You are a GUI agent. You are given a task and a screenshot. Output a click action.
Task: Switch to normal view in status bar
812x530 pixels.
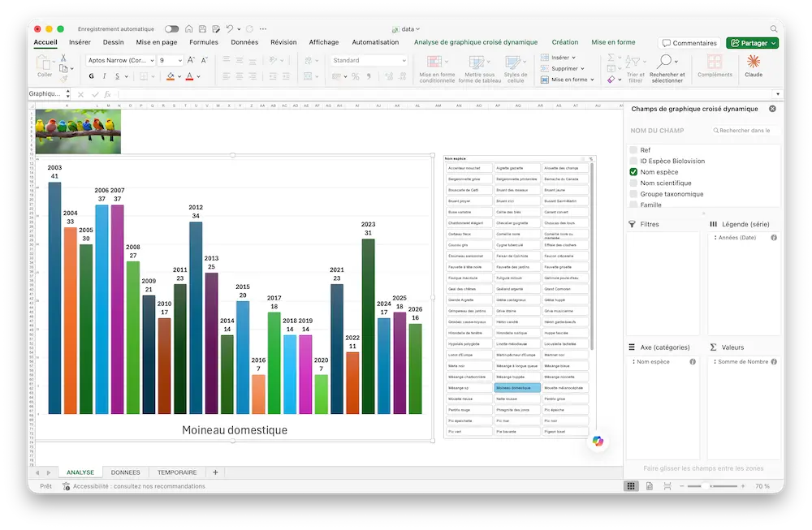(x=631, y=486)
